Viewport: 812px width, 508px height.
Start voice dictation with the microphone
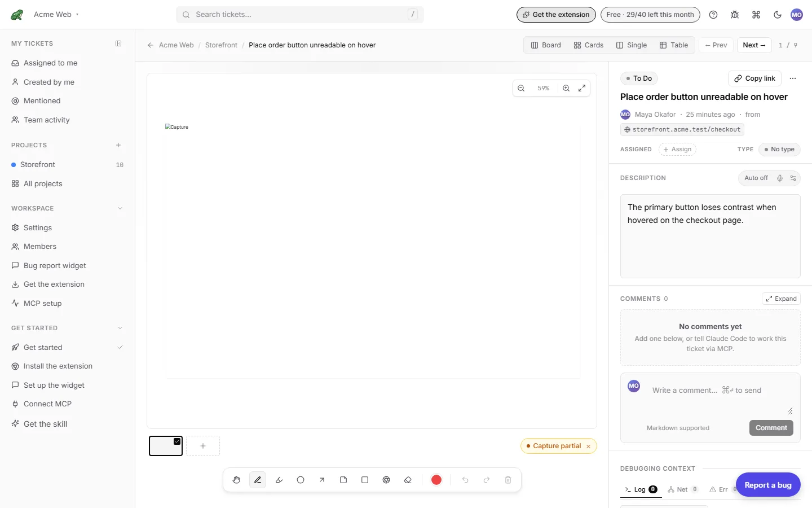(x=780, y=178)
